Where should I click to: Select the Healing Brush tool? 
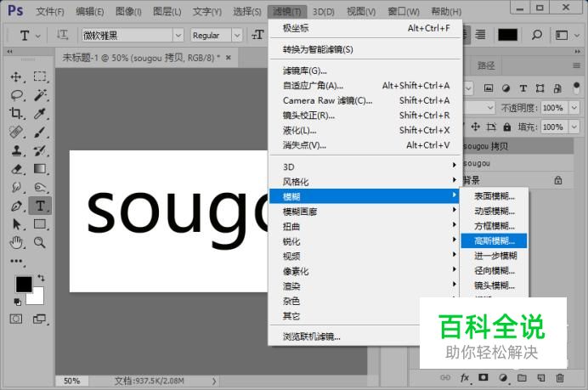(16, 132)
